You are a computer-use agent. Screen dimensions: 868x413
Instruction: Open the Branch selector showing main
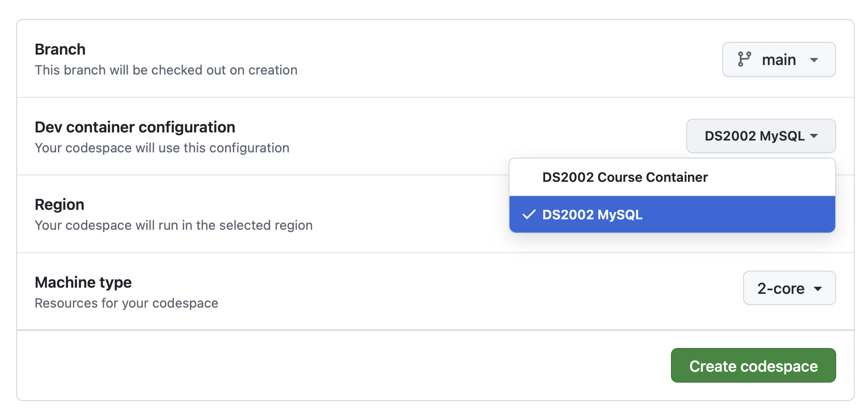click(x=779, y=60)
